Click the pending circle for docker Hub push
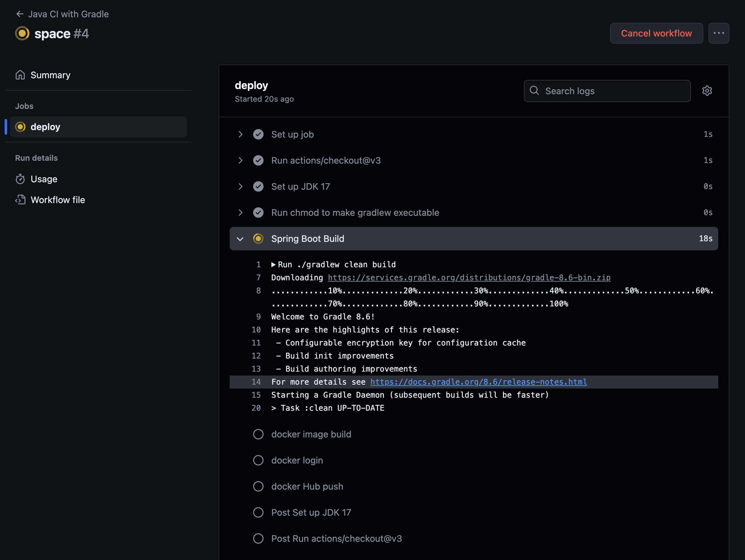 click(258, 486)
